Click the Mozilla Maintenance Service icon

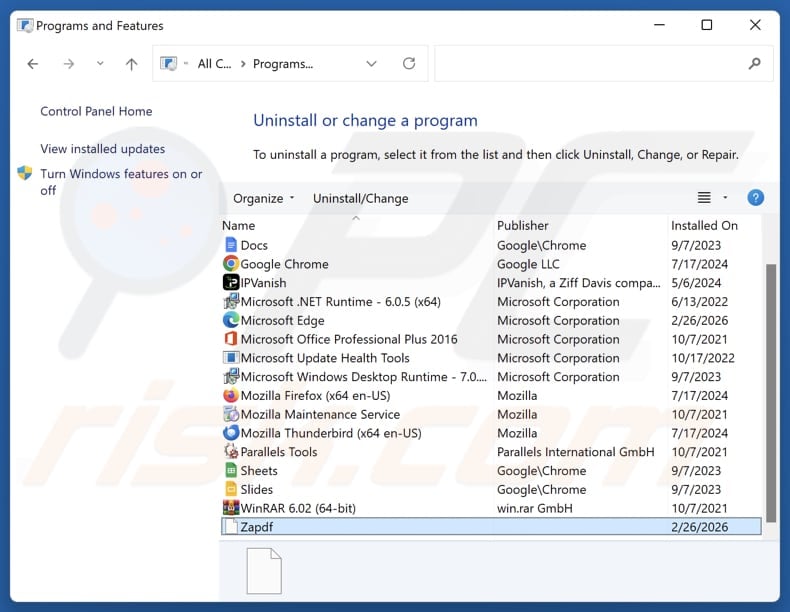231,414
